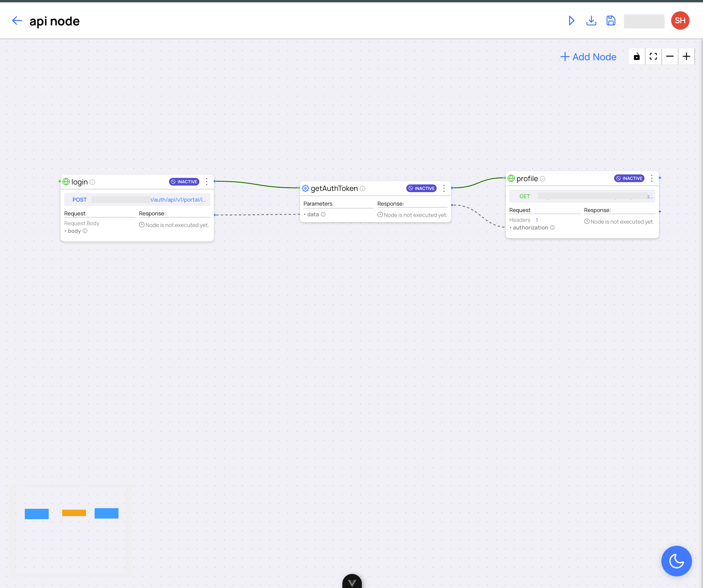The height and width of the screenshot is (588, 703).
Task: Click the profile node title text
Action: (527, 179)
